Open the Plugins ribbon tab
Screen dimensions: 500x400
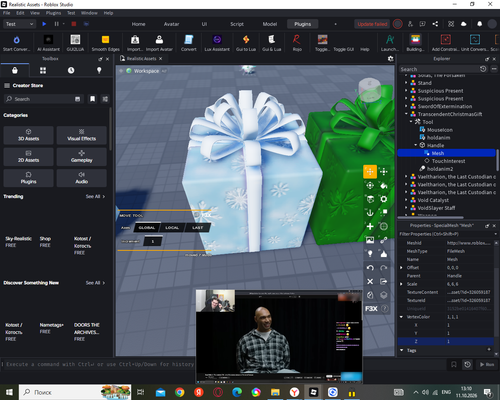tap(302, 24)
